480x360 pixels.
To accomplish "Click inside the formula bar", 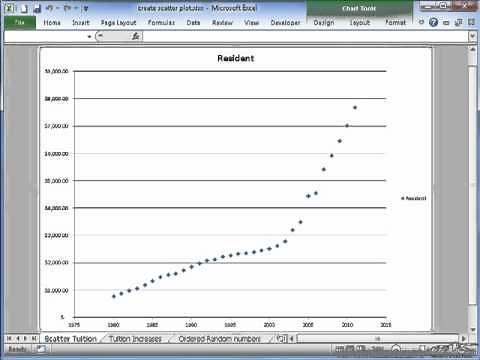I will pyautogui.click(x=306, y=36).
